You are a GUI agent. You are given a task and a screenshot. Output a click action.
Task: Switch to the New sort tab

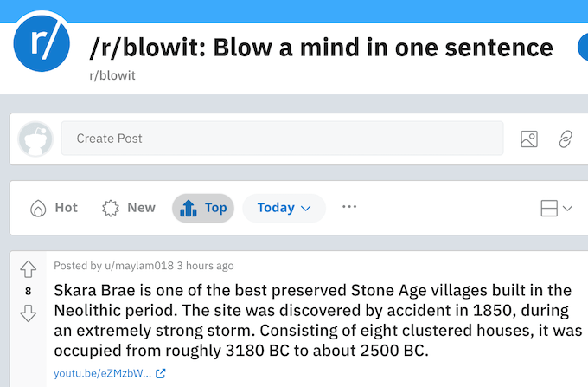(x=129, y=208)
